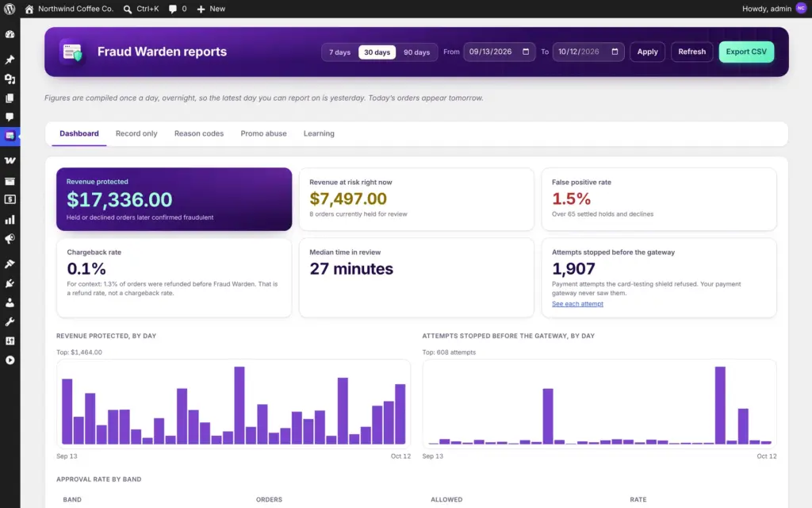Click the Fraud Warden reports heading
Image resolution: width=812 pixels, height=508 pixels.
point(162,52)
